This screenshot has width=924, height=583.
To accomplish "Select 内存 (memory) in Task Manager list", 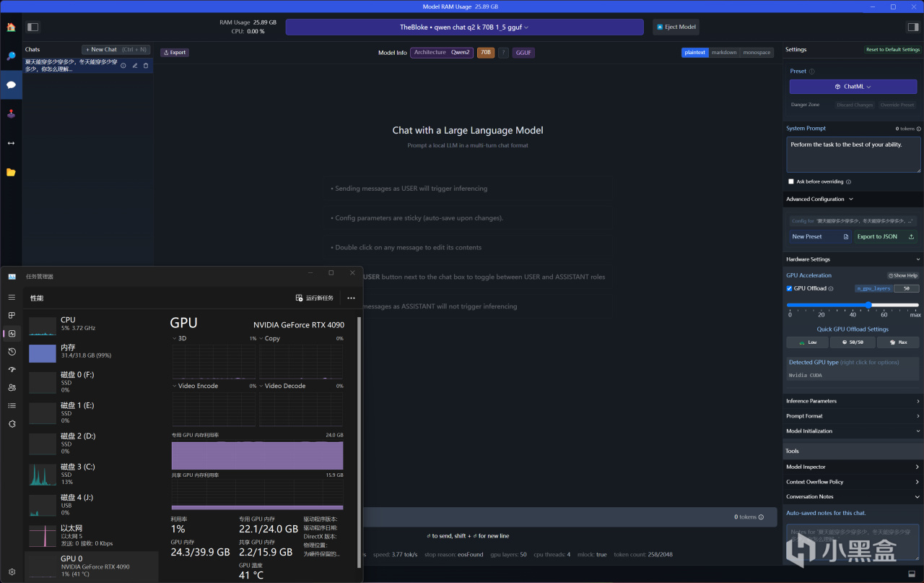I will (92, 352).
